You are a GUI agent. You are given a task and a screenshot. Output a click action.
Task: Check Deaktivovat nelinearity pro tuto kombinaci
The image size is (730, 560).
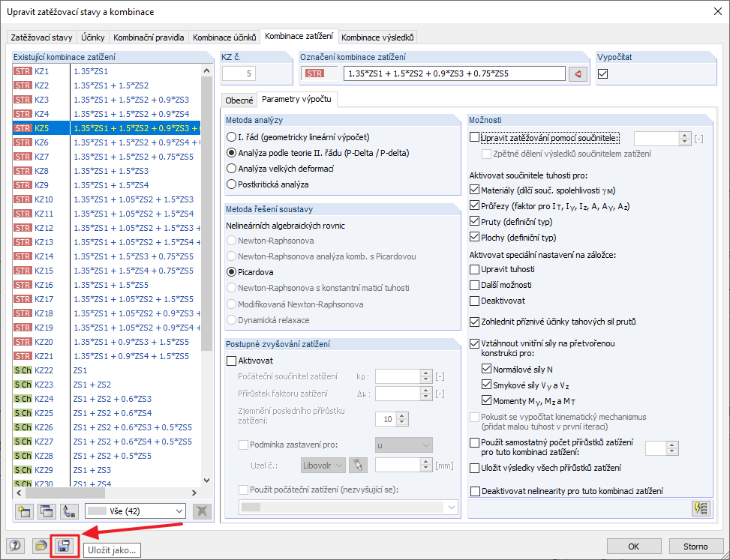476,491
